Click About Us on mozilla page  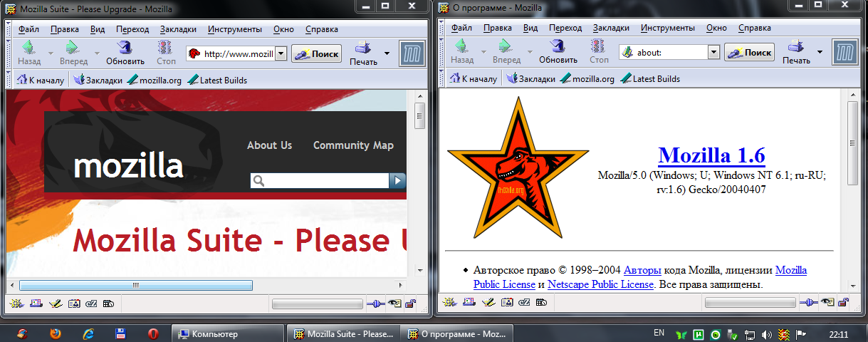(x=269, y=145)
